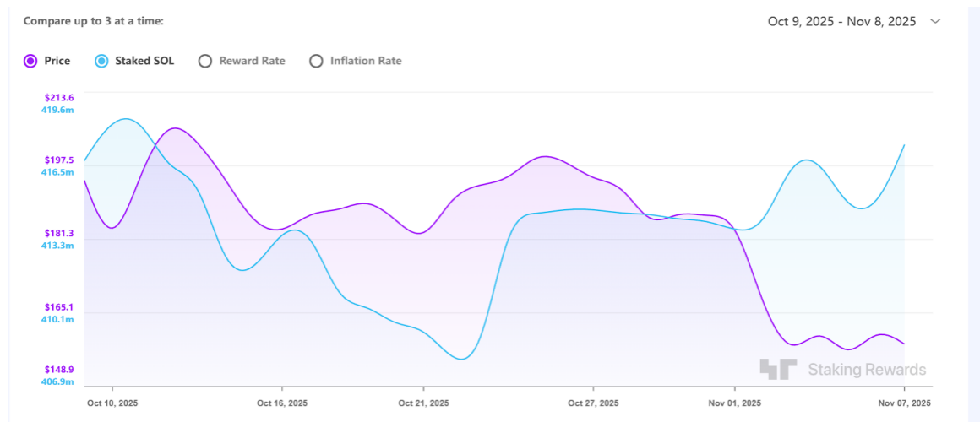Click the Oct 27, 2025 axis label
The image size is (980, 422).
[x=594, y=403]
